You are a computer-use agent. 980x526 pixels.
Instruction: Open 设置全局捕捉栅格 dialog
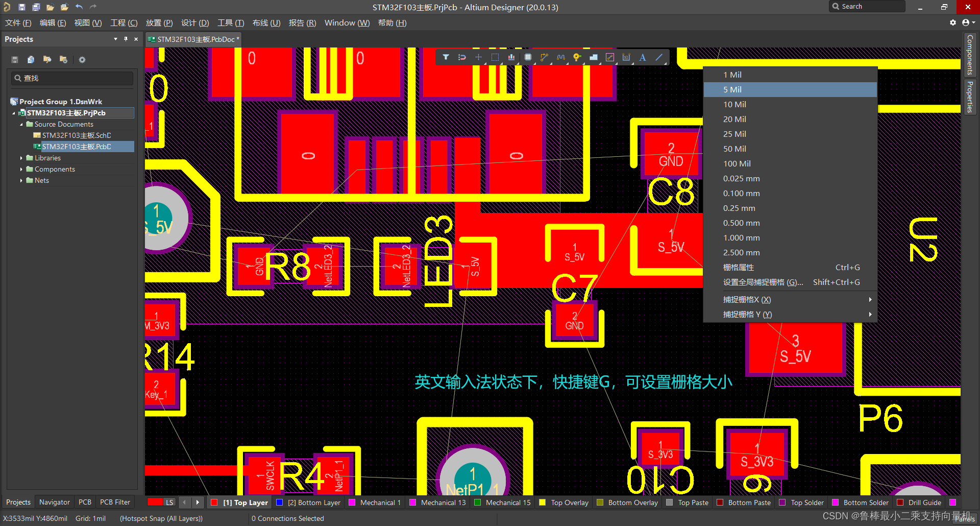[x=790, y=282]
